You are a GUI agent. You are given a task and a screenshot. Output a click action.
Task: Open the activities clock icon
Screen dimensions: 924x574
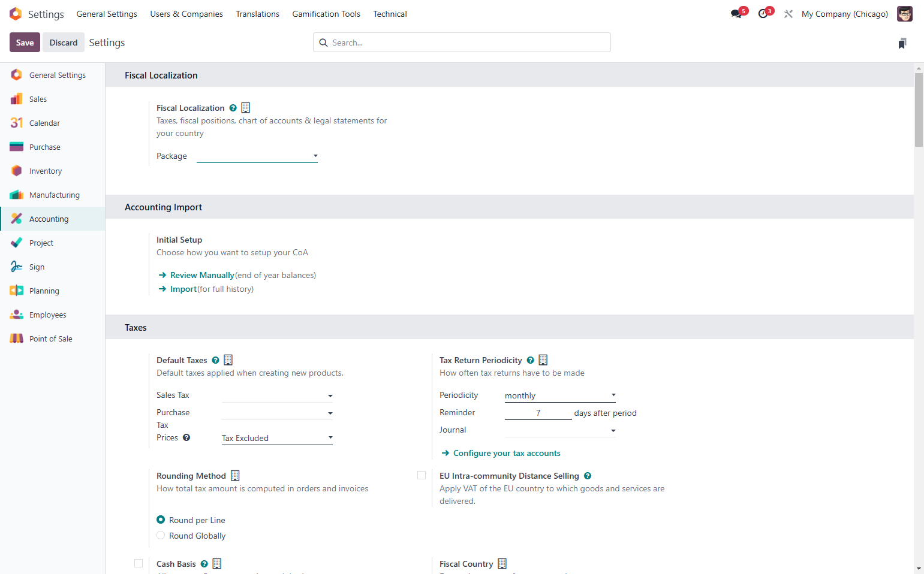[763, 14]
